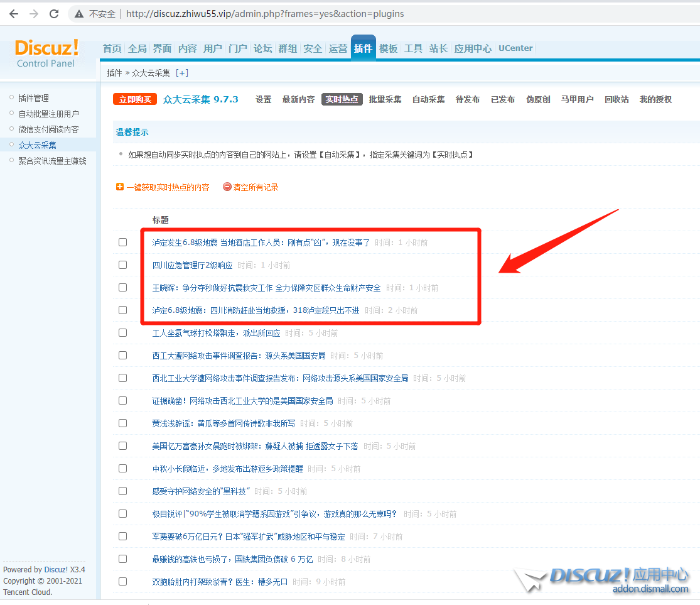The height and width of the screenshot is (605, 700).
Task: Click the Discuz! Control Panel logo
Action: point(46,53)
